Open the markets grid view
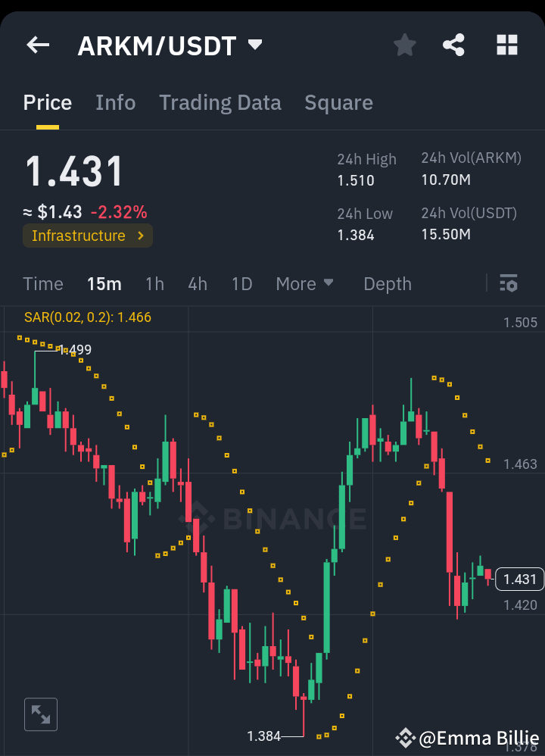This screenshot has height=756, width=545. [506, 45]
